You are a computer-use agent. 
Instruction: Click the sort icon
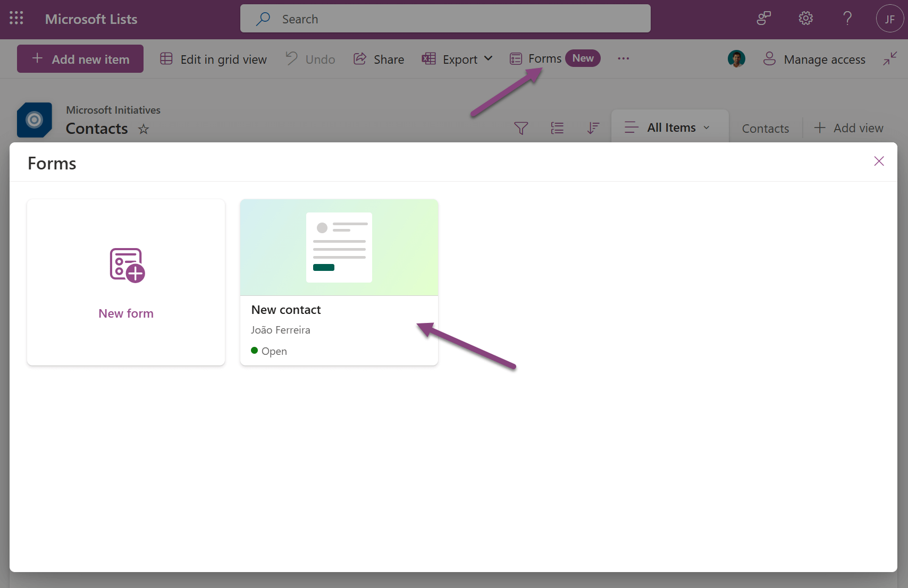(593, 128)
